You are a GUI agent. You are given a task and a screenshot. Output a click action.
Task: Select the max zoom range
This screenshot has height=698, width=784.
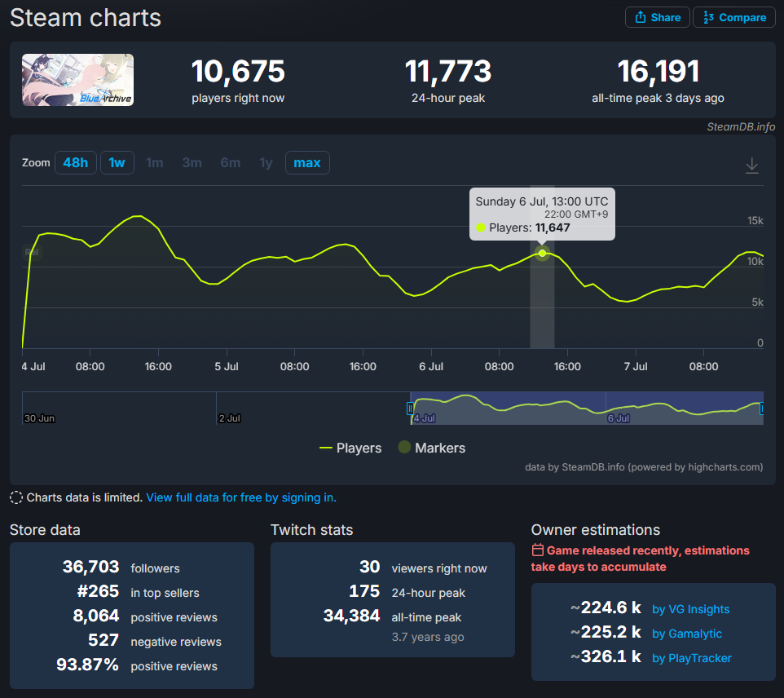coord(307,162)
